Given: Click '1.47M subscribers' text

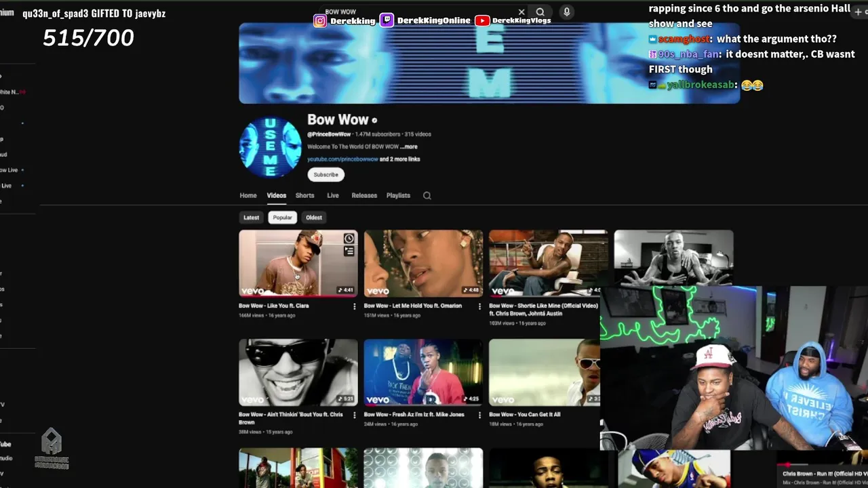Looking at the screenshot, I should (378, 134).
